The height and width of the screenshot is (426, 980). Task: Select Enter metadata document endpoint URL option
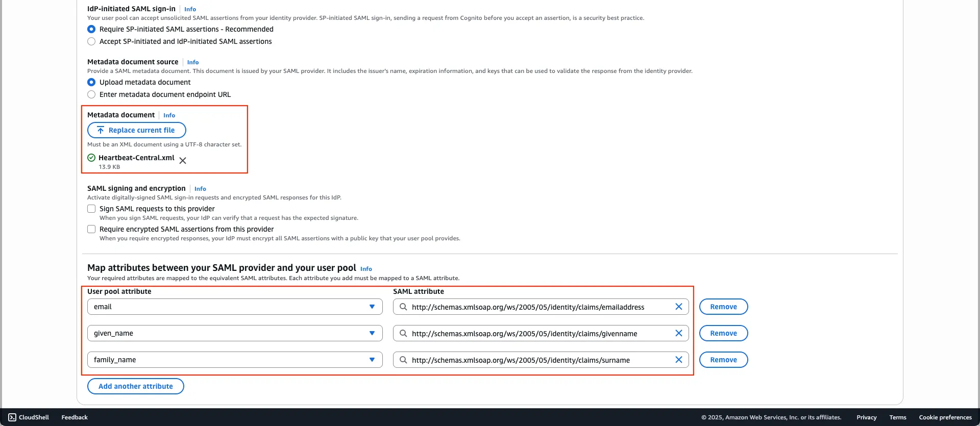coord(91,94)
